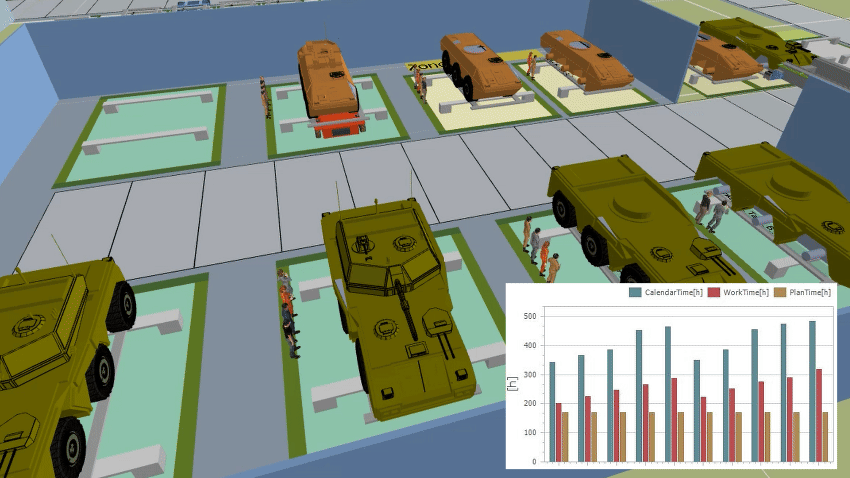Click the tan PlanTime[h] legend swatch

pos(780,293)
